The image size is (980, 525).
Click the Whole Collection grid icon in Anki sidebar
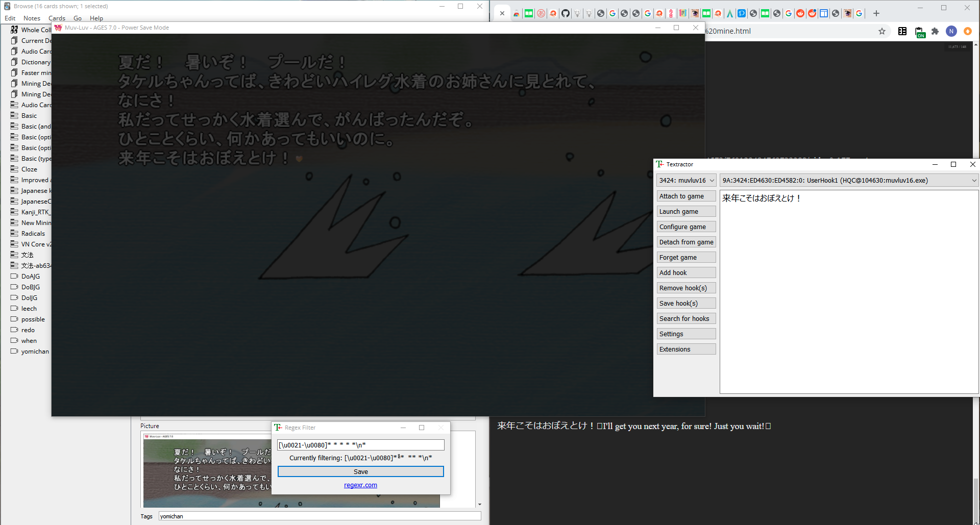[x=14, y=30]
